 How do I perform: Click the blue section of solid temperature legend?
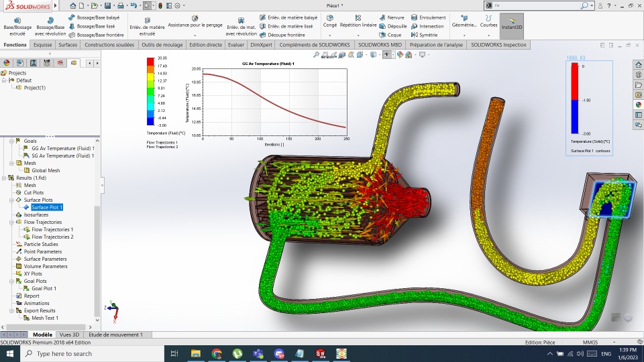(575, 117)
